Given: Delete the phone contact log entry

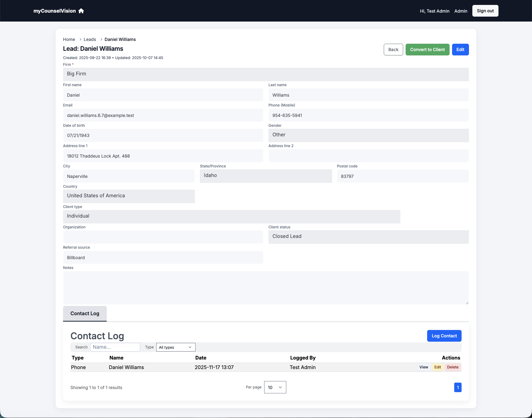Looking at the screenshot, I should 452,367.
